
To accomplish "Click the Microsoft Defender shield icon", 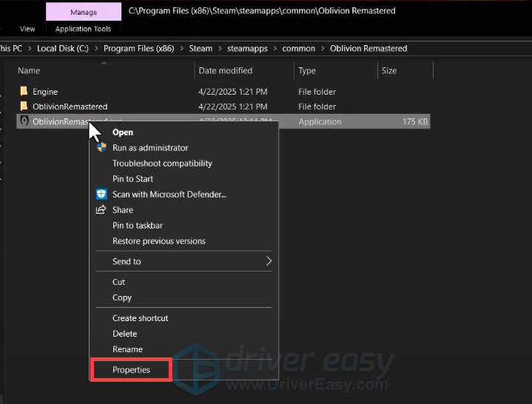I will [x=101, y=194].
